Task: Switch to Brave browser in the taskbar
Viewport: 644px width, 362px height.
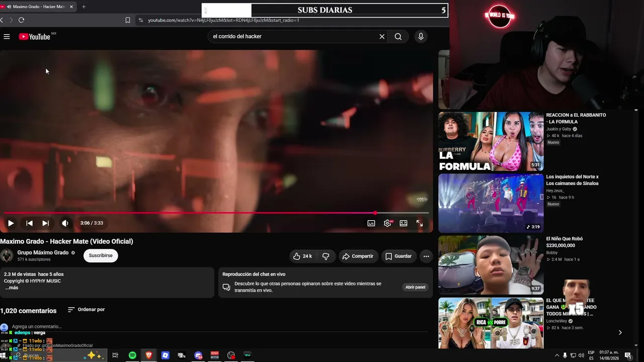Action: (x=149, y=355)
